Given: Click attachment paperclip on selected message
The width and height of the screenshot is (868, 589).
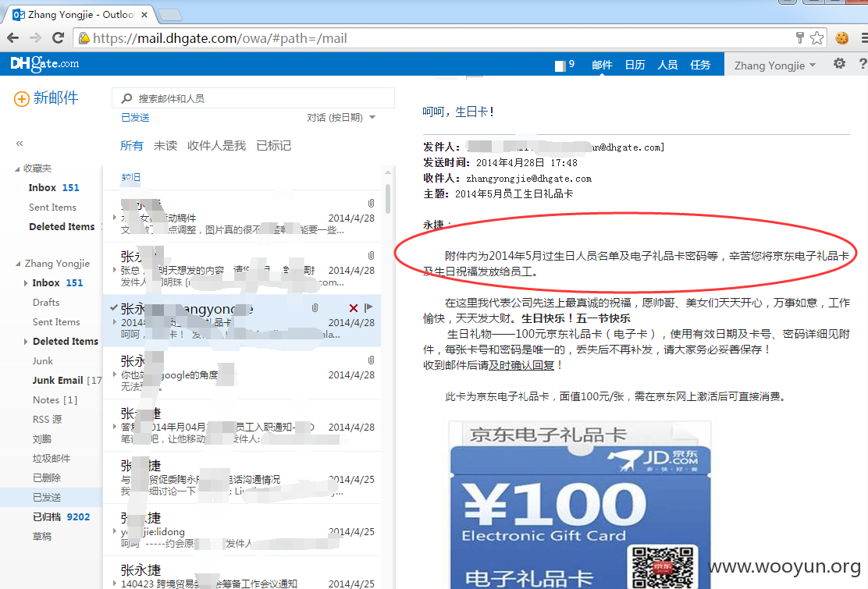Looking at the screenshot, I should (315, 307).
